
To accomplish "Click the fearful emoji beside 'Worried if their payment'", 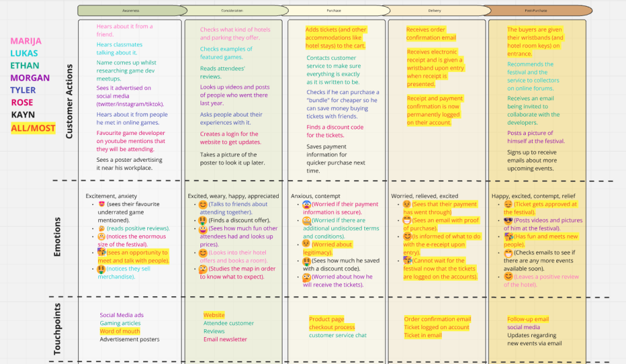I will [x=307, y=205].
